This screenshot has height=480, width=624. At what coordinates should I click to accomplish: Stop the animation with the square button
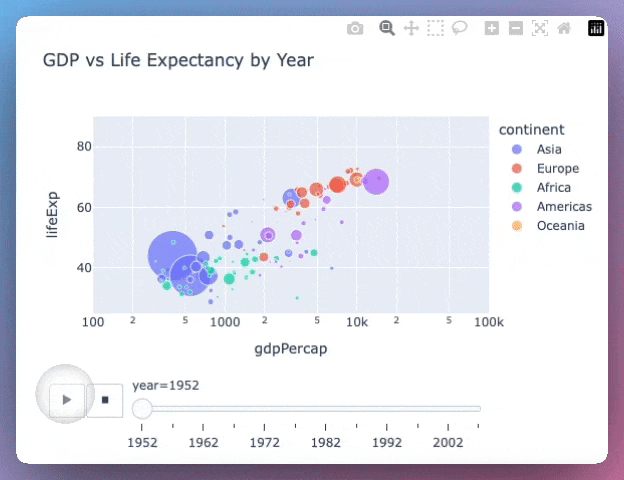coord(104,399)
